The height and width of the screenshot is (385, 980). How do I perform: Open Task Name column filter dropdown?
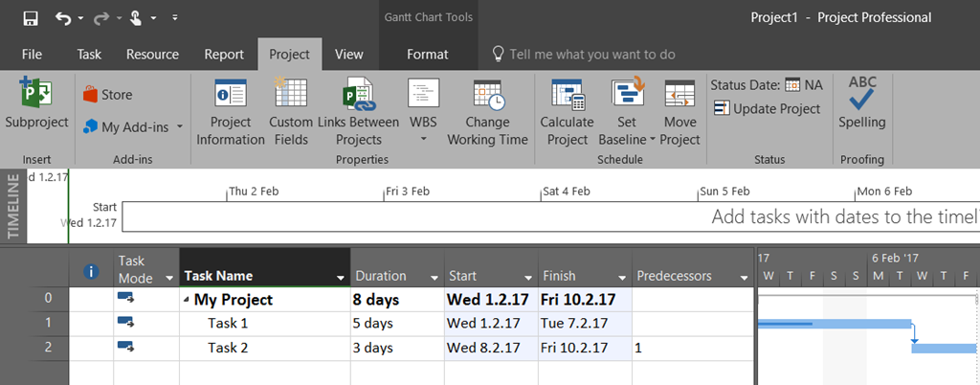(x=340, y=277)
